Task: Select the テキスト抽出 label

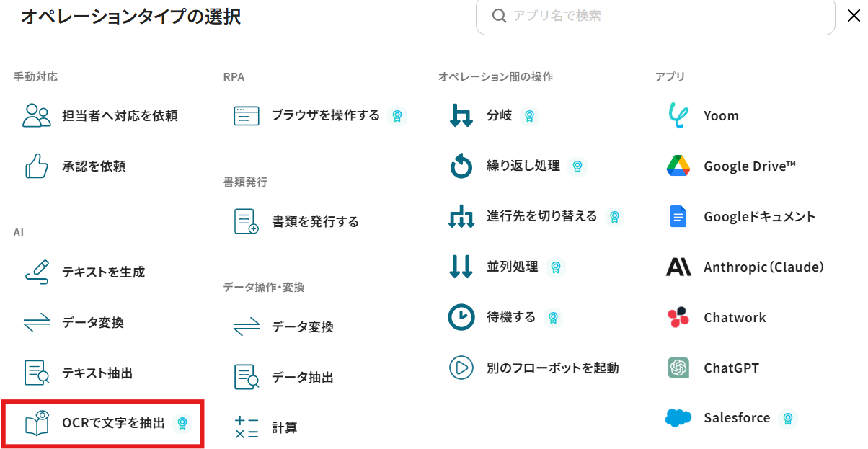Action: pos(97,373)
